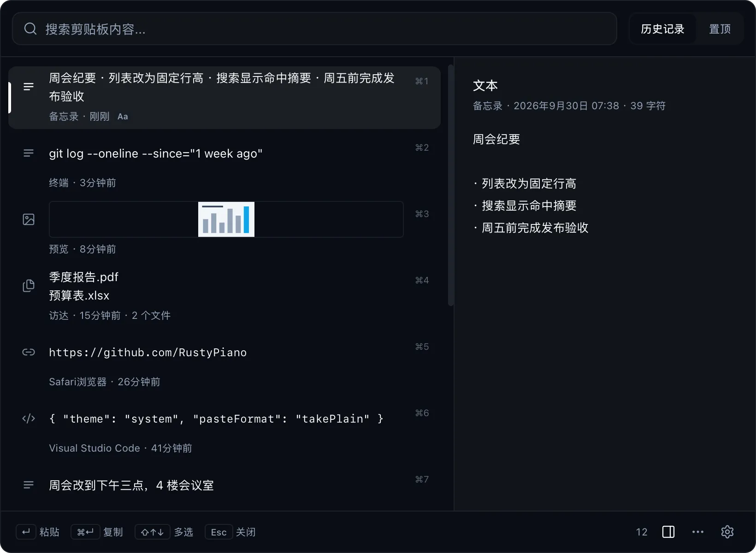The height and width of the screenshot is (553, 756).
Task: Click code icon beside theme JSON entry
Action: (29, 418)
